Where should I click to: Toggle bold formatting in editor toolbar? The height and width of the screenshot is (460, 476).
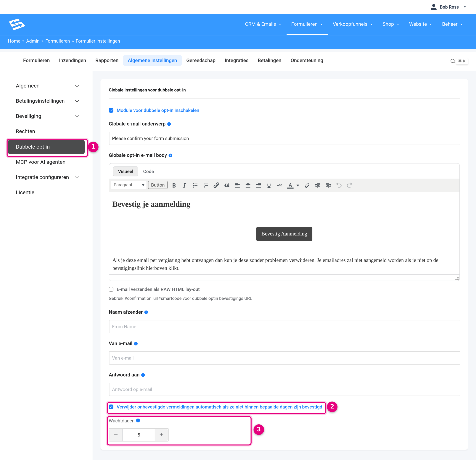click(x=174, y=185)
